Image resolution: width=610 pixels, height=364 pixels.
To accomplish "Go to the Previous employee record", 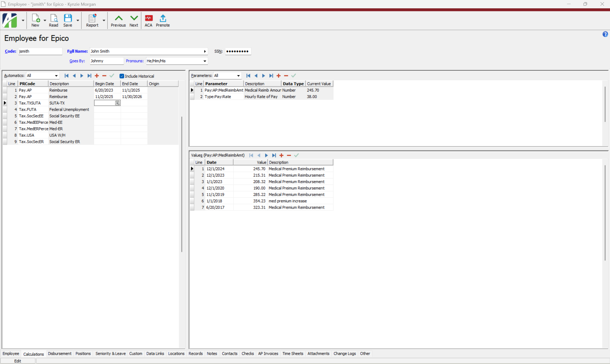I will (118, 20).
